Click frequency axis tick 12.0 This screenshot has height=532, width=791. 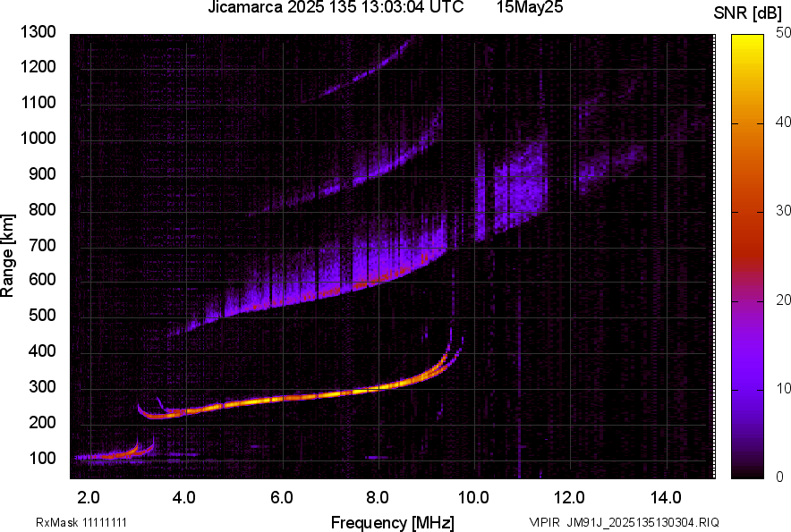click(x=570, y=498)
